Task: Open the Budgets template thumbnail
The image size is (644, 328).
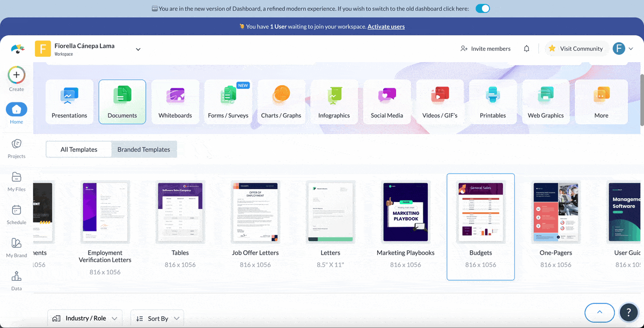Action: pyautogui.click(x=480, y=212)
